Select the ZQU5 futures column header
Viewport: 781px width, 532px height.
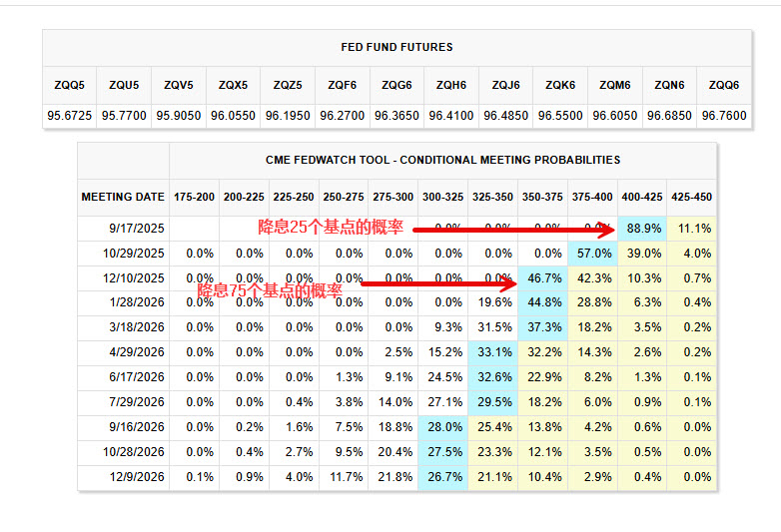click(124, 85)
